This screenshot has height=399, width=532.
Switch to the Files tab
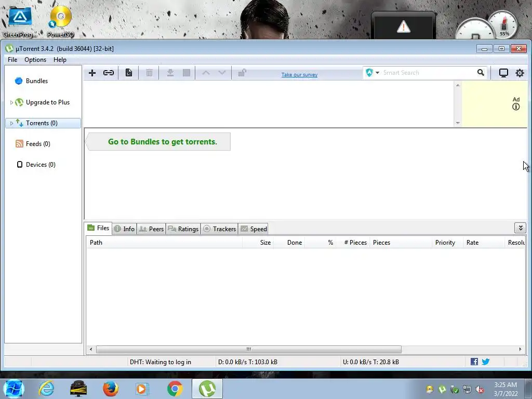[x=98, y=229]
